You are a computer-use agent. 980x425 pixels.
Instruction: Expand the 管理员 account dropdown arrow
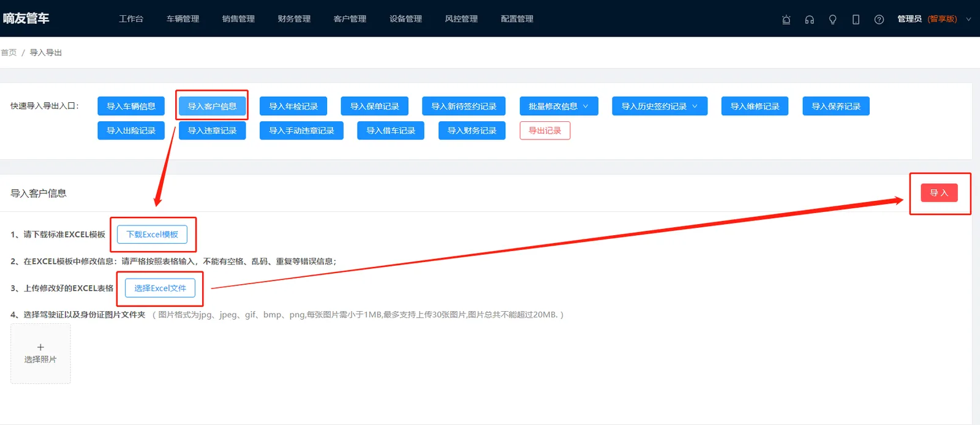coord(968,19)
